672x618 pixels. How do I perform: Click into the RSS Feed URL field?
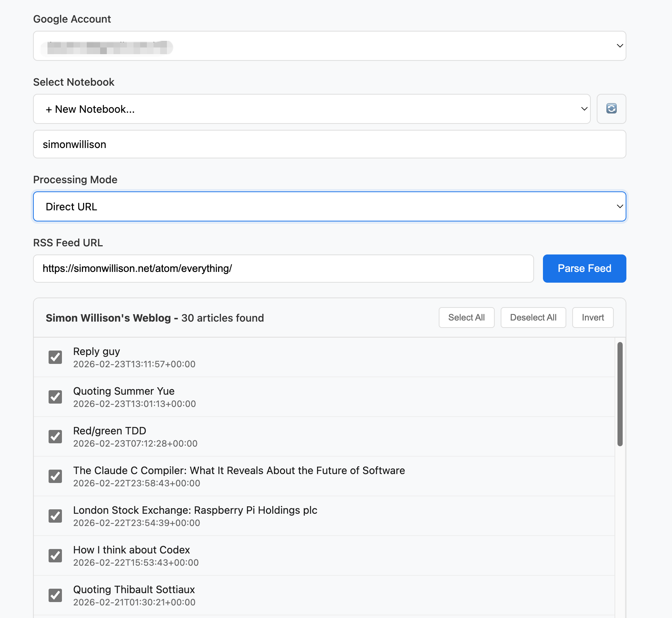[x=283, y=269]
